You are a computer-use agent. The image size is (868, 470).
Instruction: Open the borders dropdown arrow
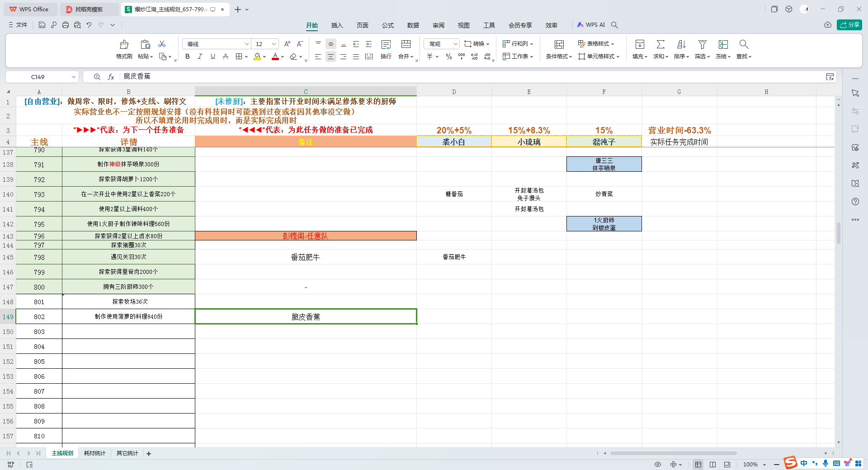(x=246, y=57)
